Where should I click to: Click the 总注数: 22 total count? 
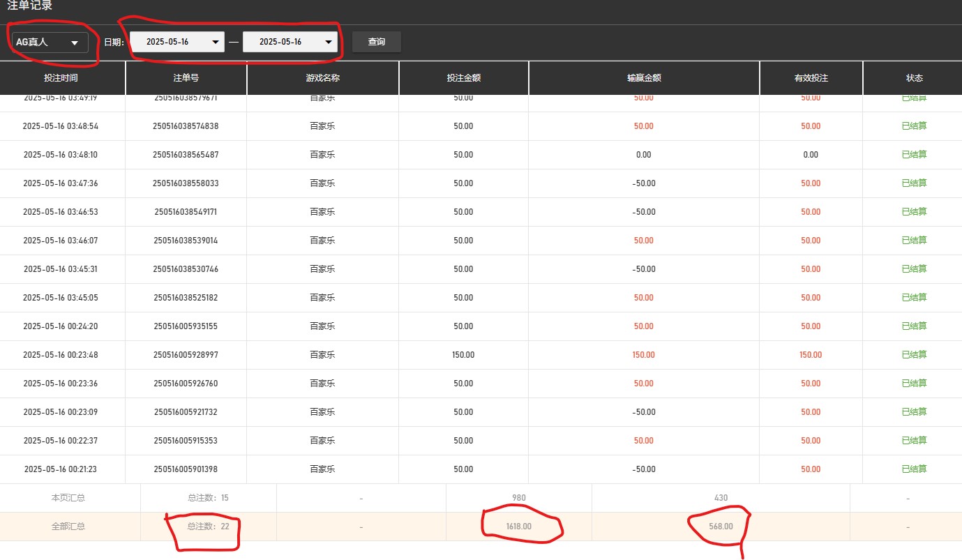[x=208, y=527]
